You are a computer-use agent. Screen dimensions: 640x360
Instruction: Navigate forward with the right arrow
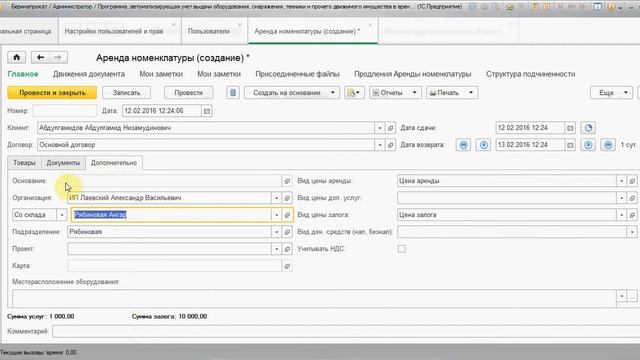click(x=58, y=58)
